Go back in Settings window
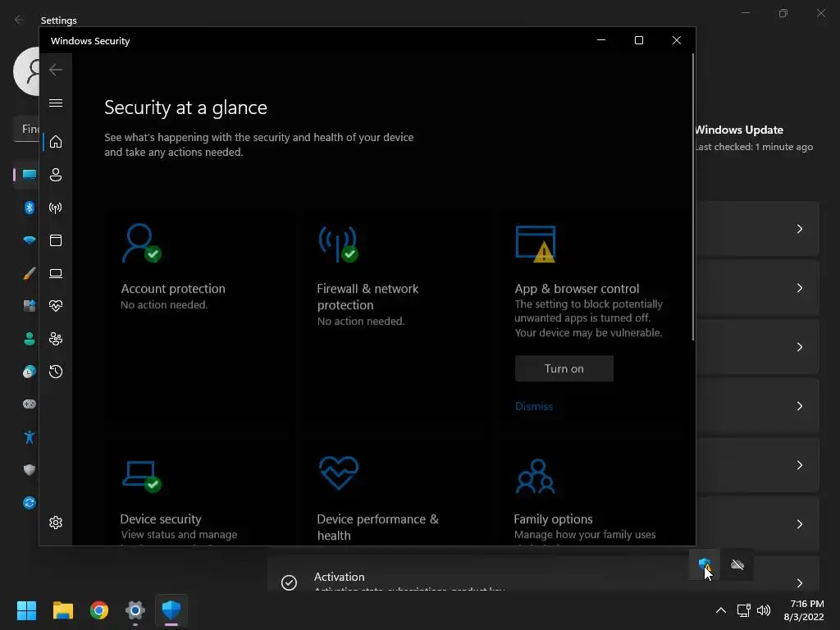840x630 pixels. click(19, 20)
